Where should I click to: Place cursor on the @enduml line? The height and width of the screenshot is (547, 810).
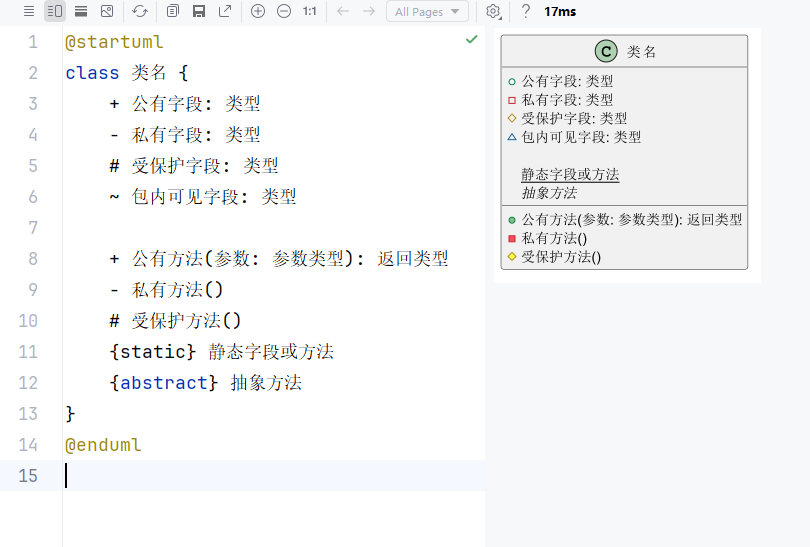[104, 445]
